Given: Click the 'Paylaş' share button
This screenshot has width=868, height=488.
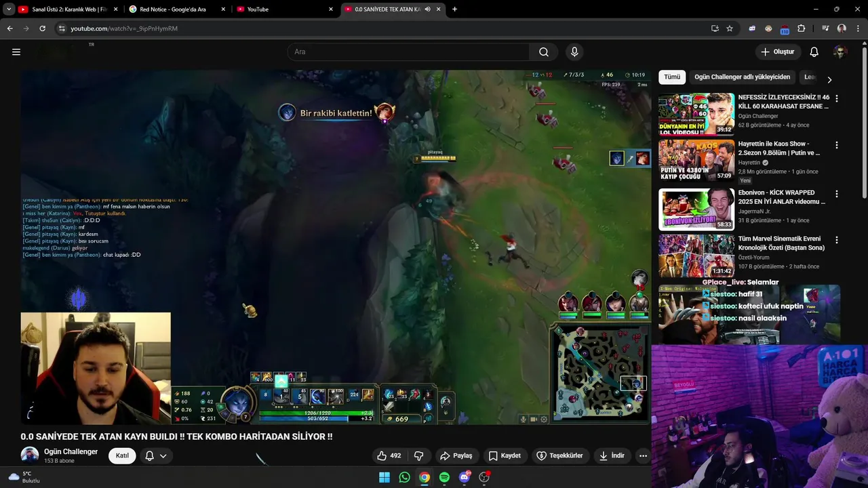Looking at the screenshot, I should (x=456, y=455).
